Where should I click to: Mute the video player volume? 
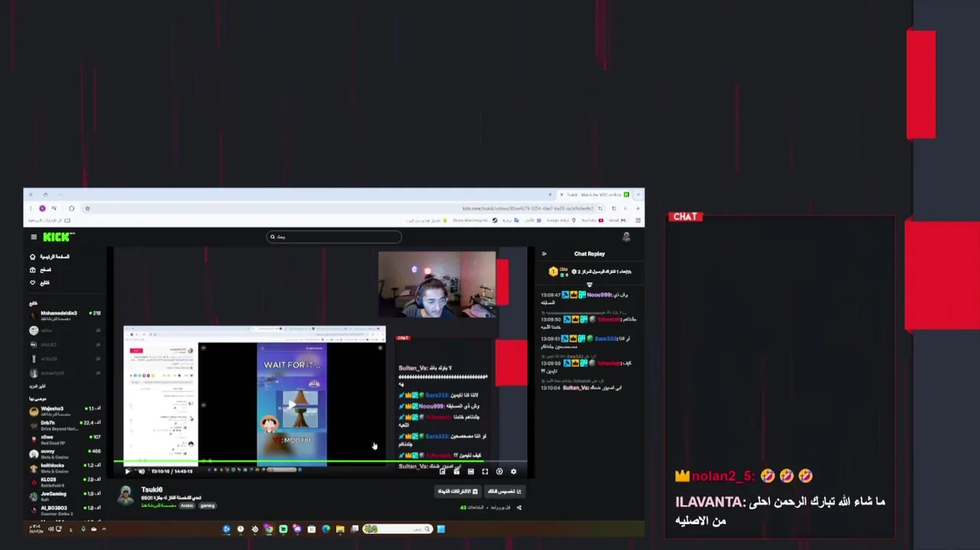tap(141, 471)
